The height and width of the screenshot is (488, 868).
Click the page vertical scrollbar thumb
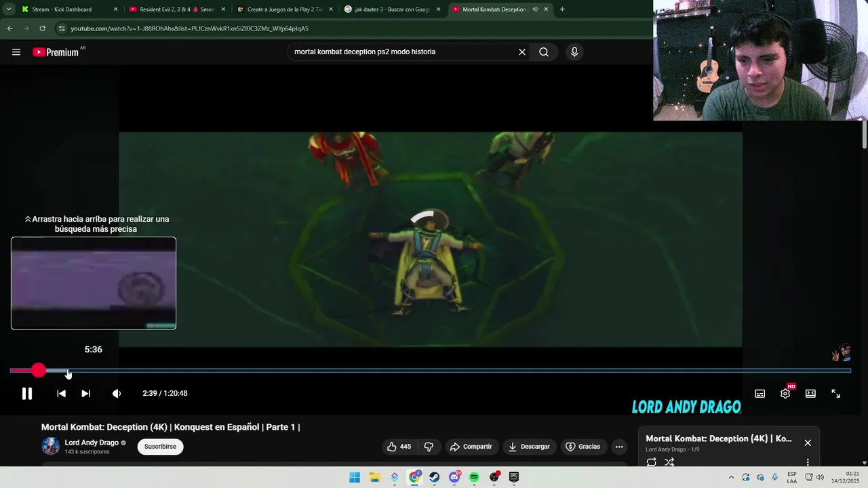coord(865,134)
